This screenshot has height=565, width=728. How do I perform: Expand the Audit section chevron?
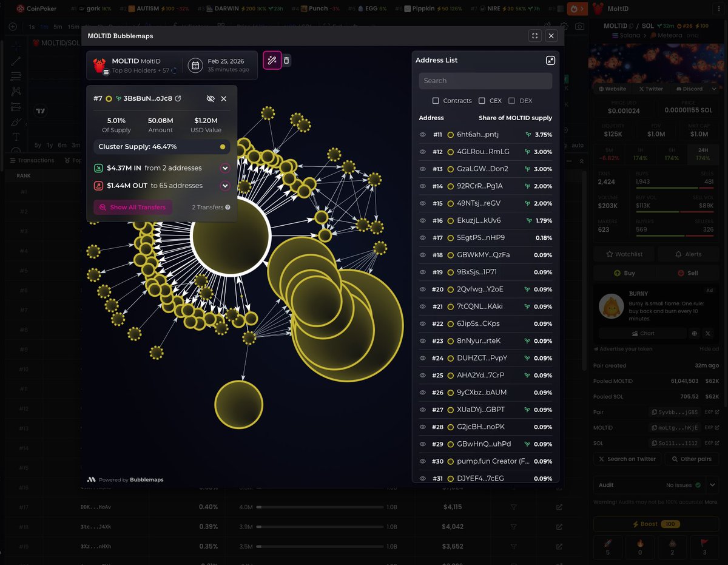tap(712, 485)
